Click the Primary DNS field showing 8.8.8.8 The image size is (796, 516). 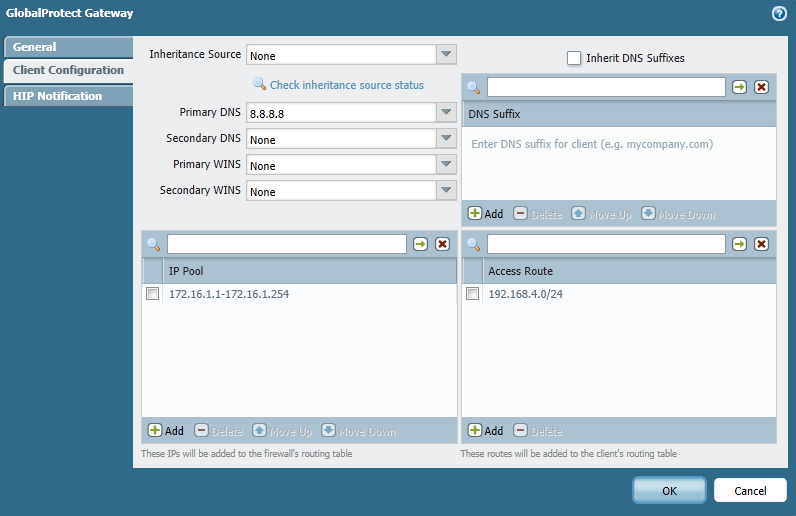coord(341,113)
